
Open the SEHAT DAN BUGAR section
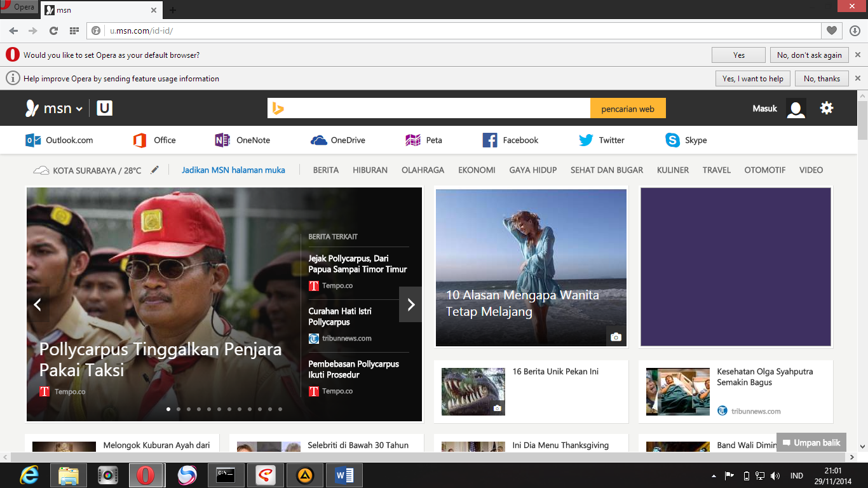(x=607, y=170)
